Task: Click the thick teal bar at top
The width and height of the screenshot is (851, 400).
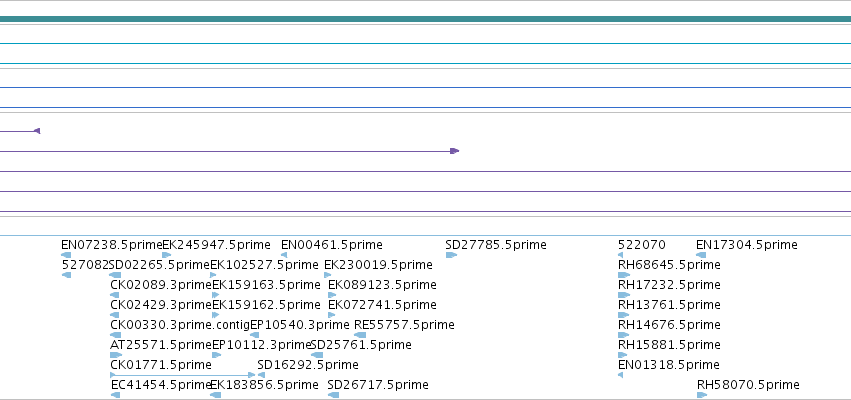Action: (x=426, y=19)
